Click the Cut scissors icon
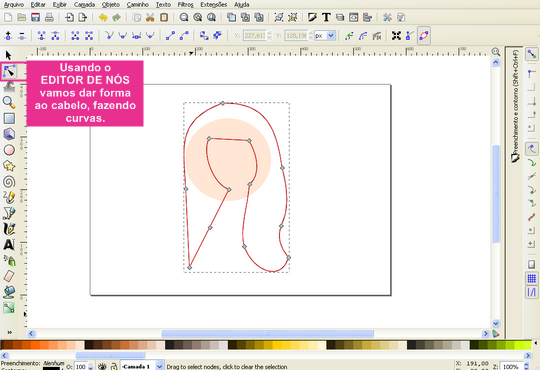The width and height of the screenshot is (540, 370). (150, 17)
